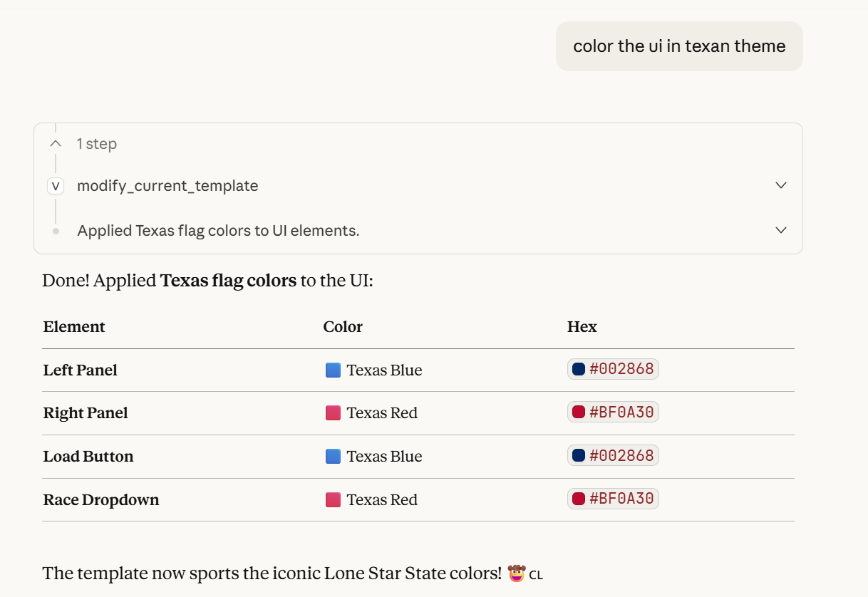Click the "Element" column header
The width and height of the screenshot is (868, 597).
[x=74, y=327]
